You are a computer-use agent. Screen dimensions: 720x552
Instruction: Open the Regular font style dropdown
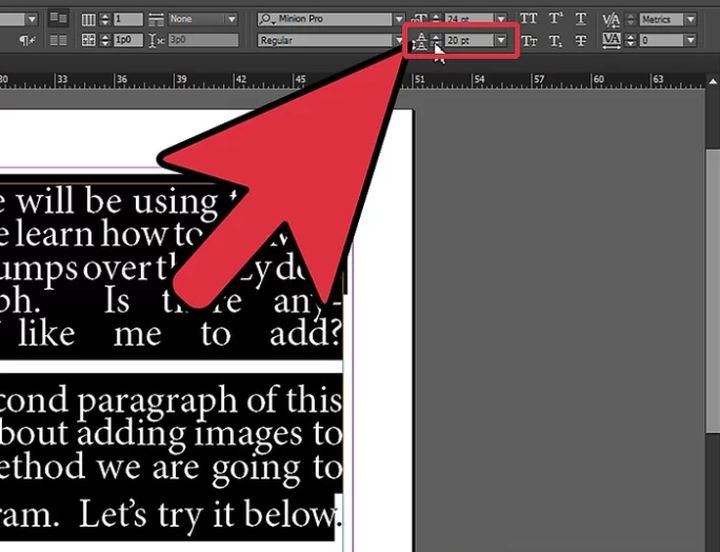click(x=399, y=40)
